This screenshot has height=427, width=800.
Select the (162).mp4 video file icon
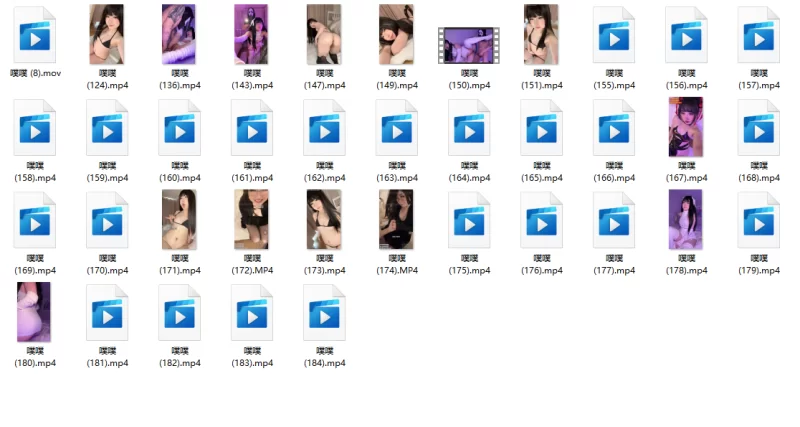(324, 128)
